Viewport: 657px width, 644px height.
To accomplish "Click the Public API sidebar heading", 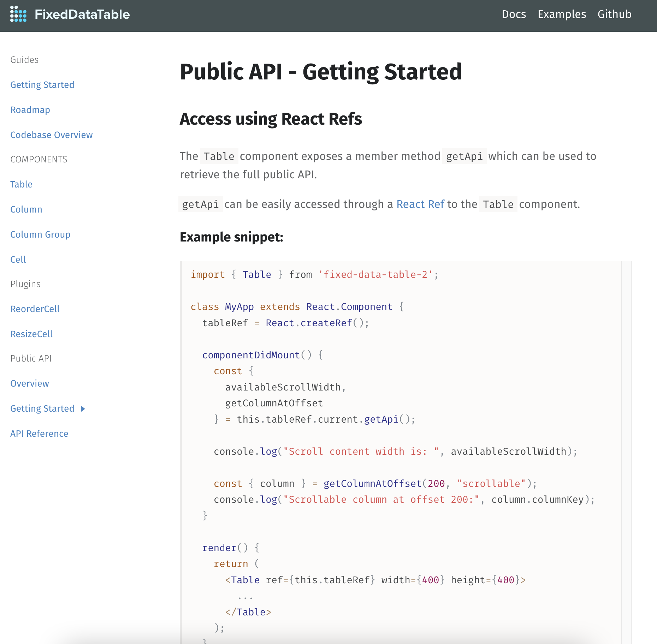I will [31, 358].
